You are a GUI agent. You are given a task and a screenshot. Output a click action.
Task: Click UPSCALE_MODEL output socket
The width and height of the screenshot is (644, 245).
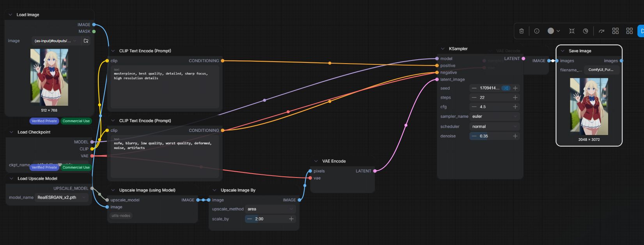coord(92,188)
